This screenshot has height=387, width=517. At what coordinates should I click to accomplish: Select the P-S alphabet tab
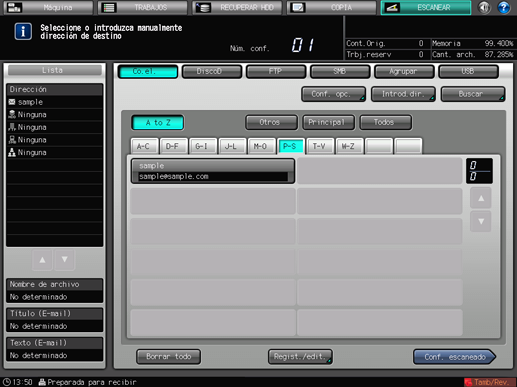coord(290,146)
